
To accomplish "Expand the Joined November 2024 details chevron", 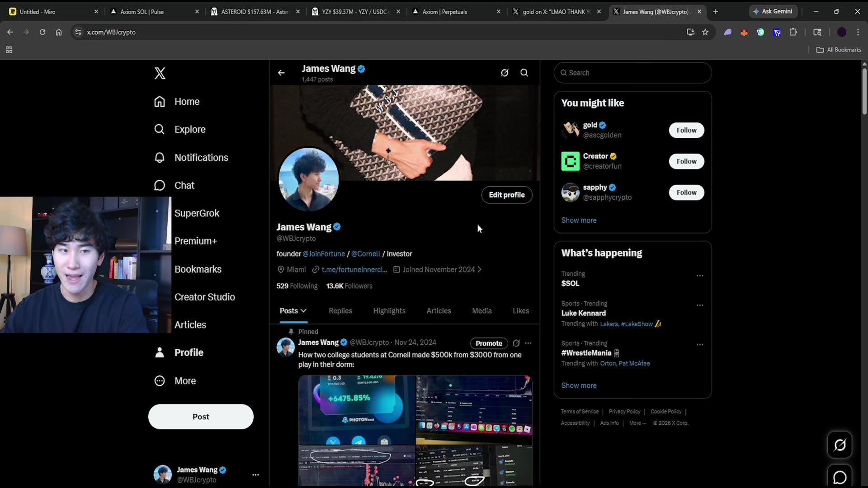I will 479,270.
